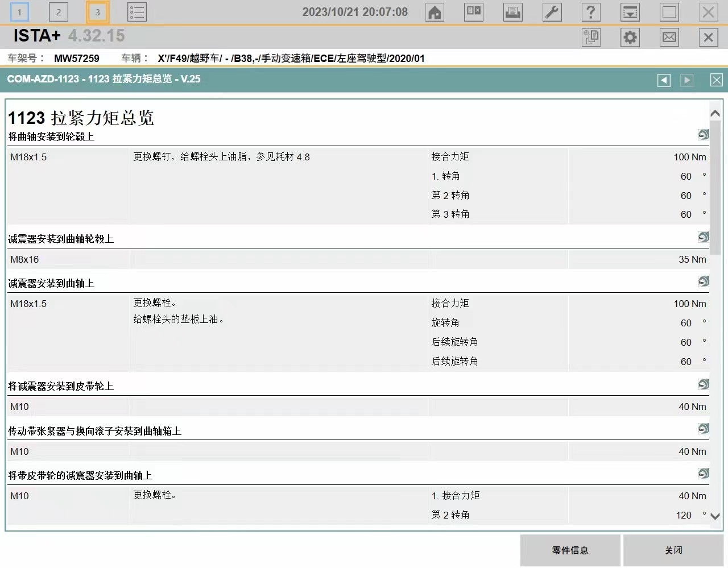Click the session cards icon next to home
This screenshot has width=728, height=568.
tap(474, 12)
